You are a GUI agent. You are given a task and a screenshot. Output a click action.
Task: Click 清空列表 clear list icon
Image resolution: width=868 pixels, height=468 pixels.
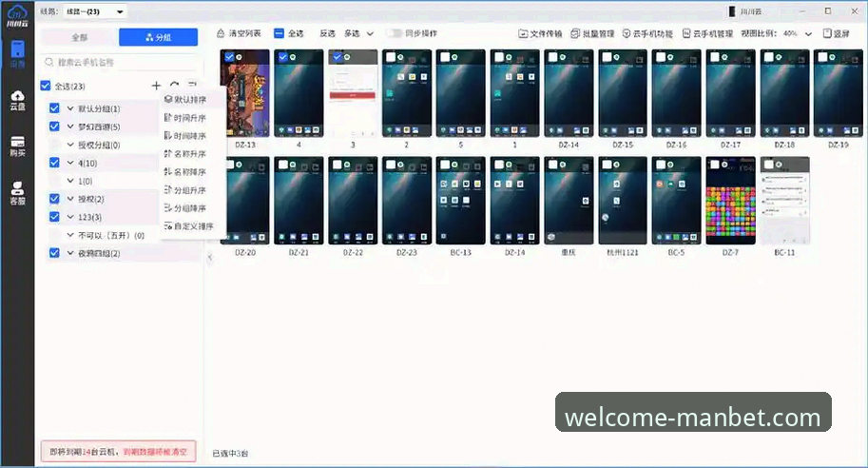pyautogui.click(x=240, y=33)
